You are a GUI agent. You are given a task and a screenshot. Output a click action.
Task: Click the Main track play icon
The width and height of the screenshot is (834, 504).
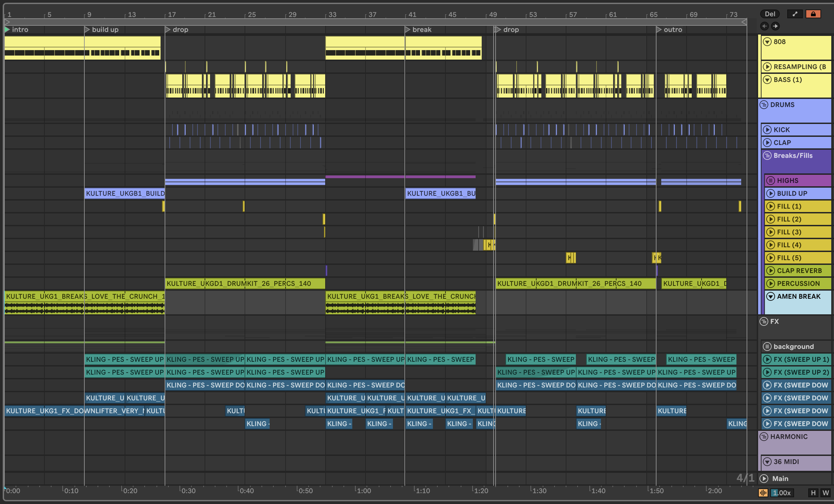[764, 479]
